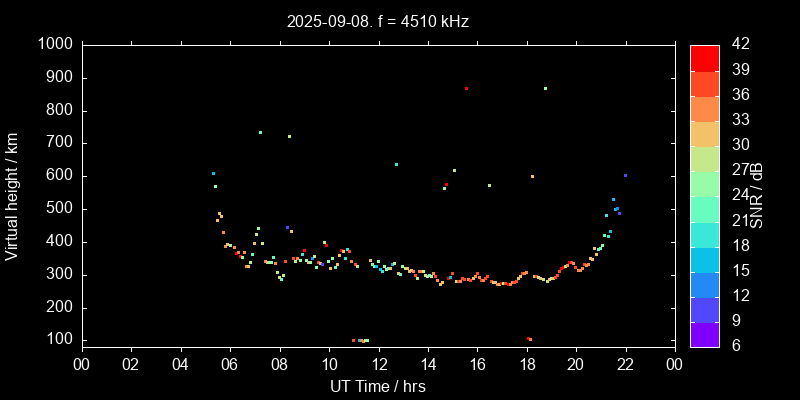Select the violet 6–9 dB colorbar segment

(704, 335)
